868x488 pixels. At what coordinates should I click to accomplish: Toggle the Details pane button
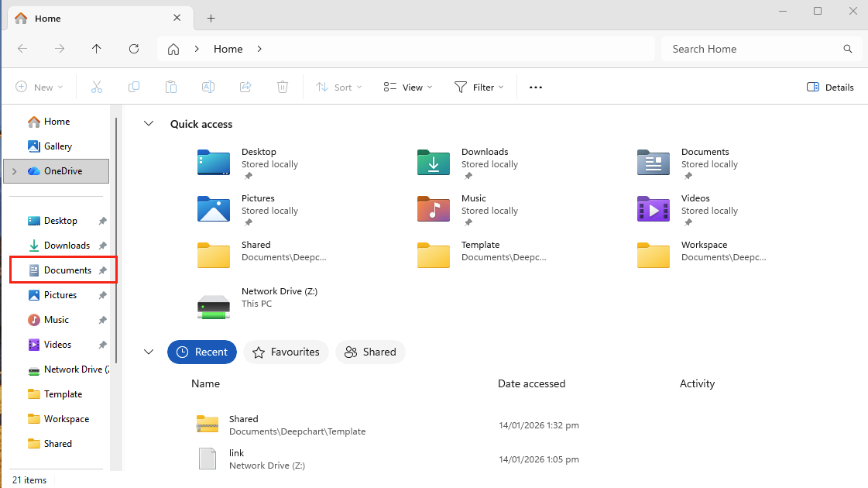830,88
